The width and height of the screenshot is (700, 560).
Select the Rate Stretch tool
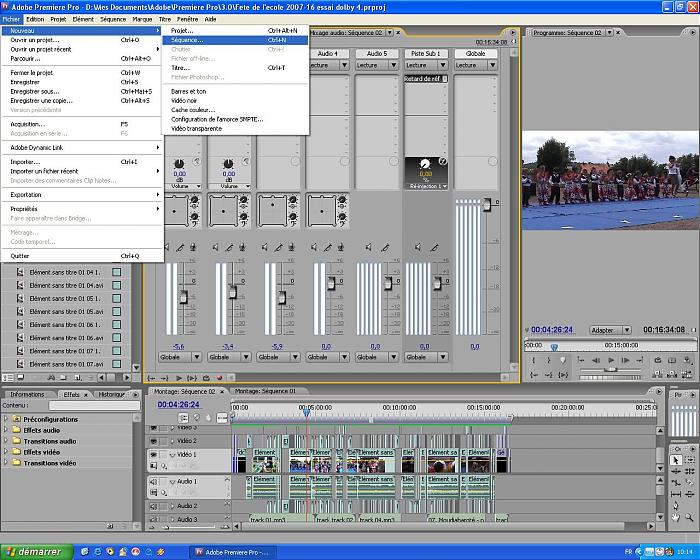[675, 483]
